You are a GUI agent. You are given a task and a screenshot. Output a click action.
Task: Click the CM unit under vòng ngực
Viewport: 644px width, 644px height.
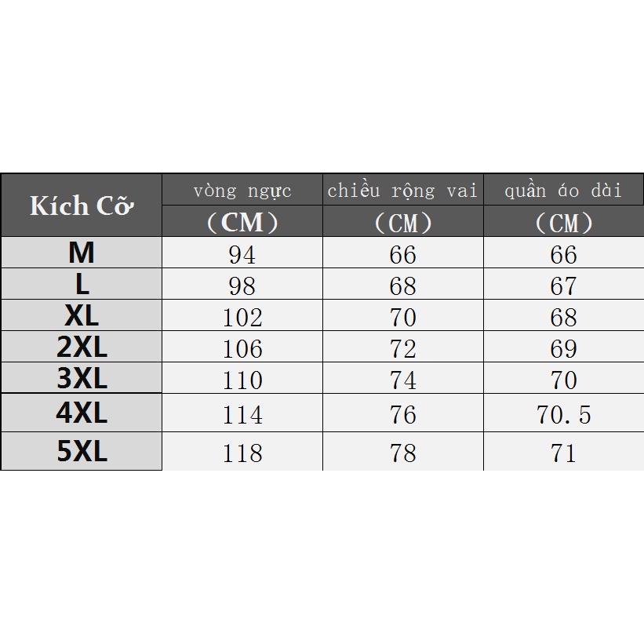click(242, 223)
